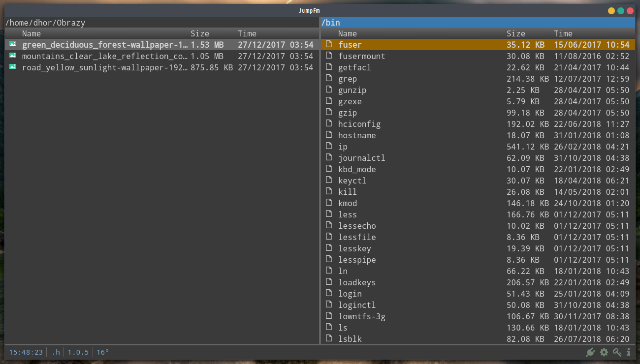This screenshot has width=640, height=364.
Task: Select the lsblk file name
Action: pyautogui.click(x=350, y=339)
